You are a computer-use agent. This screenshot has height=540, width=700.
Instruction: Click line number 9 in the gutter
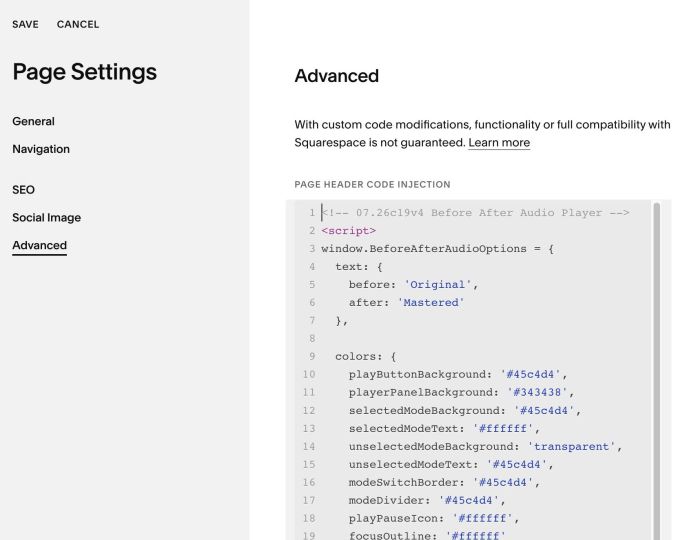pyautogui.click(x=312, y=357)
